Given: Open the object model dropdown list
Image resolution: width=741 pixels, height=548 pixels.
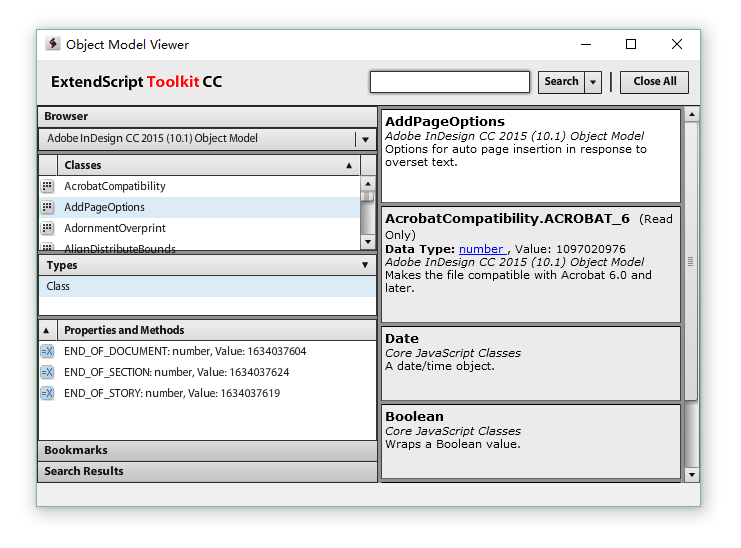Looking at the screenshot, I should pos(365,139).
